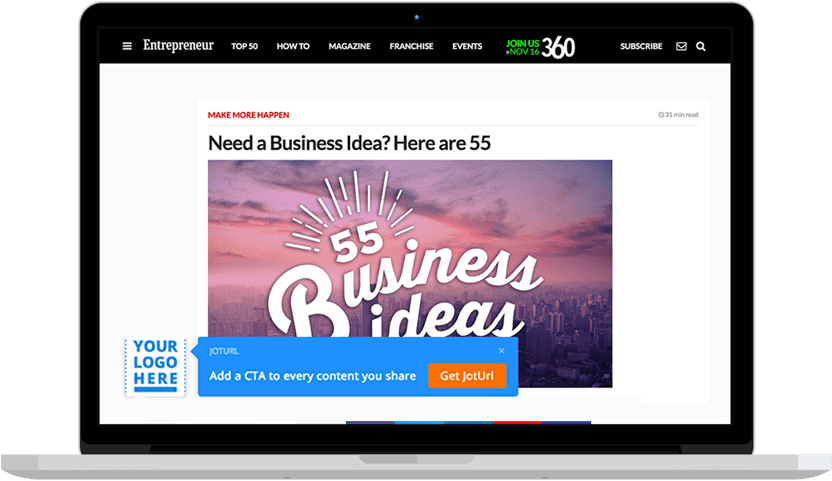
Task: Close the JotUrl CTA banner
Action: (x=501, y=351)
